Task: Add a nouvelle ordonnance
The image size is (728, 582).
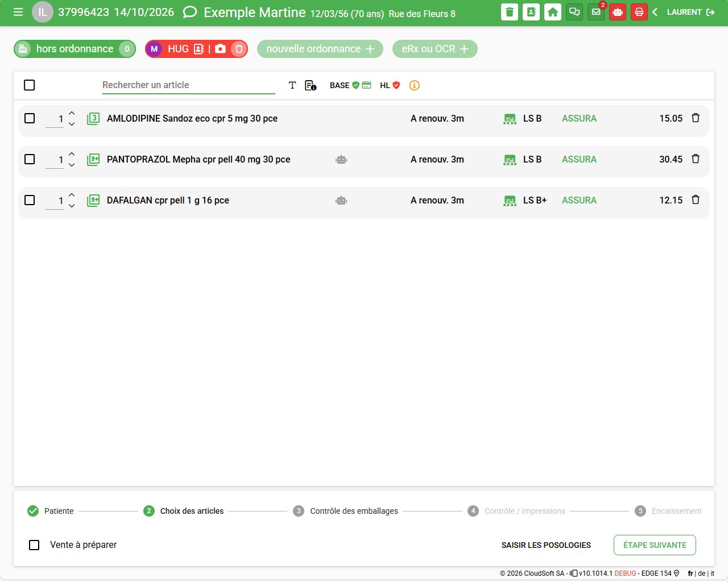Action: (x=320, y=49)
